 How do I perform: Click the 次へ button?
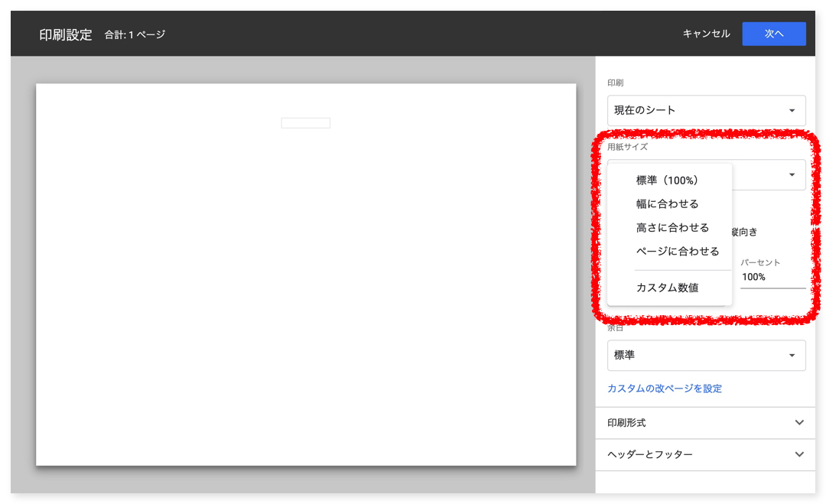(x=773, y=34)
